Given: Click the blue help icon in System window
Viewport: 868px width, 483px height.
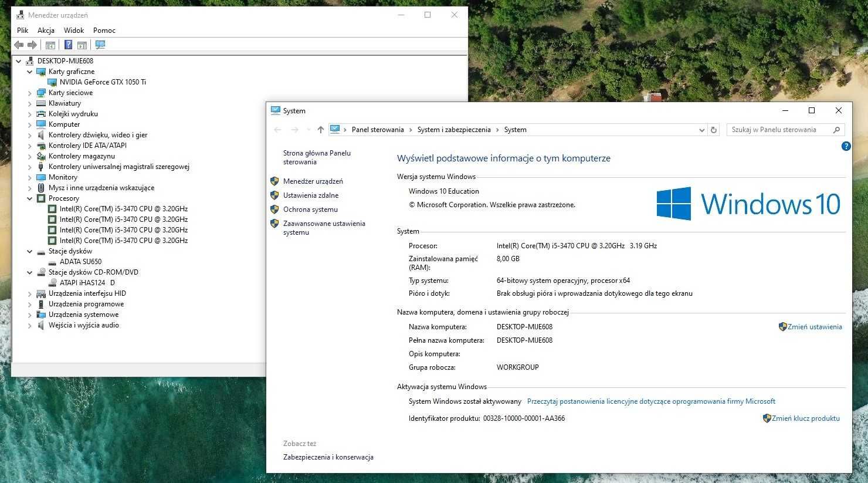Looking at the screenshot, I should point(846,146).
